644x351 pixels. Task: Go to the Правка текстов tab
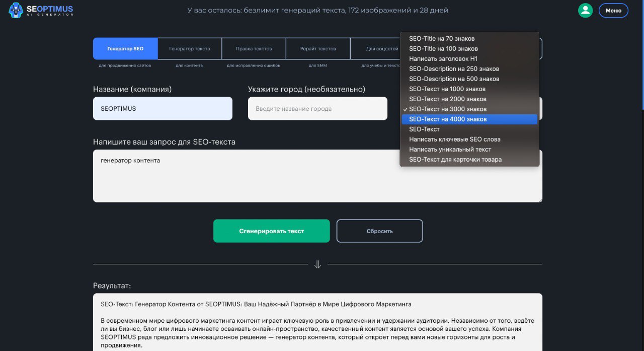[254, 49]
